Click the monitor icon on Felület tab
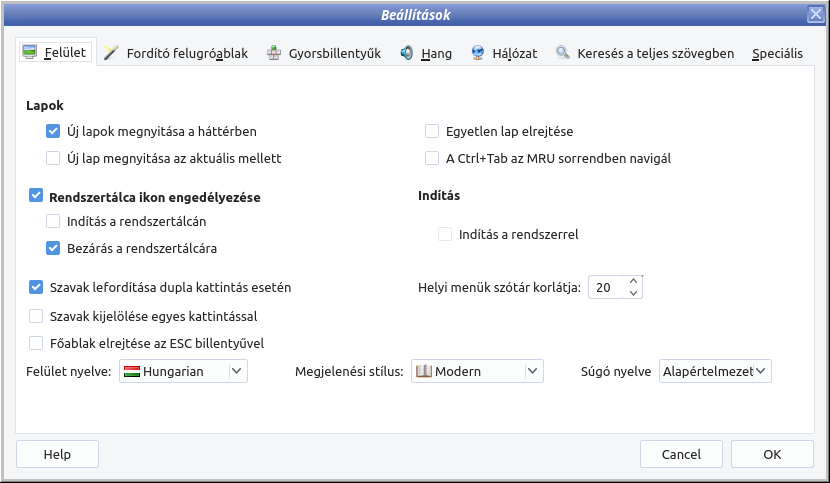Viewport: 830px width, 483px height. 30,53
